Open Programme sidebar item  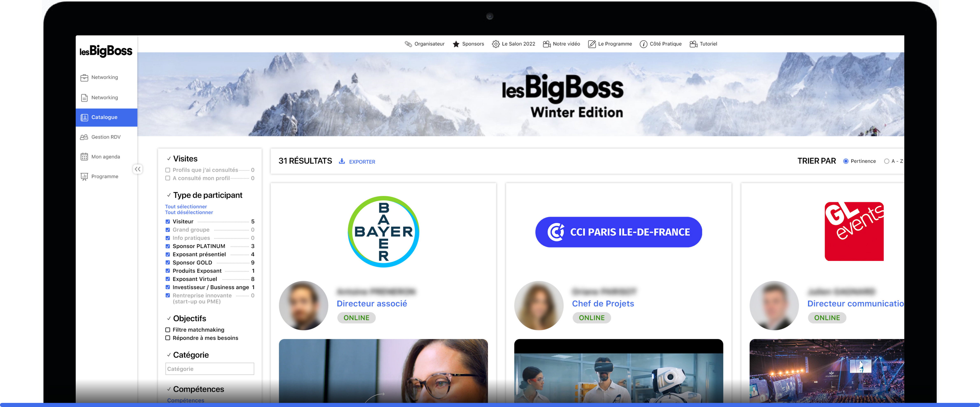[107, 177]
